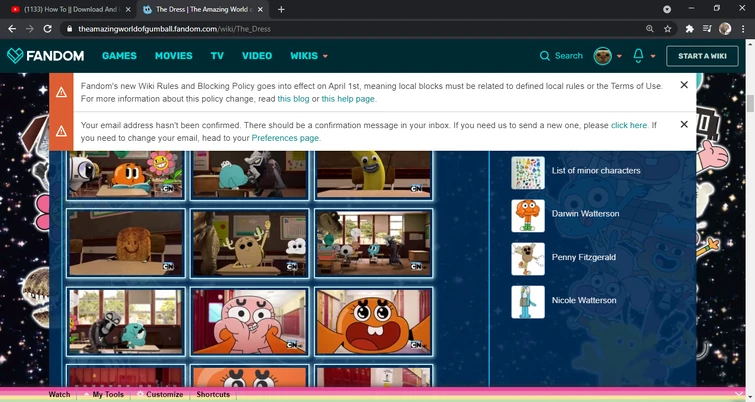Viewport: 755px width, 402px height.
Task: Open the Penny Fitzgerald link
Action: click(584, 257)
